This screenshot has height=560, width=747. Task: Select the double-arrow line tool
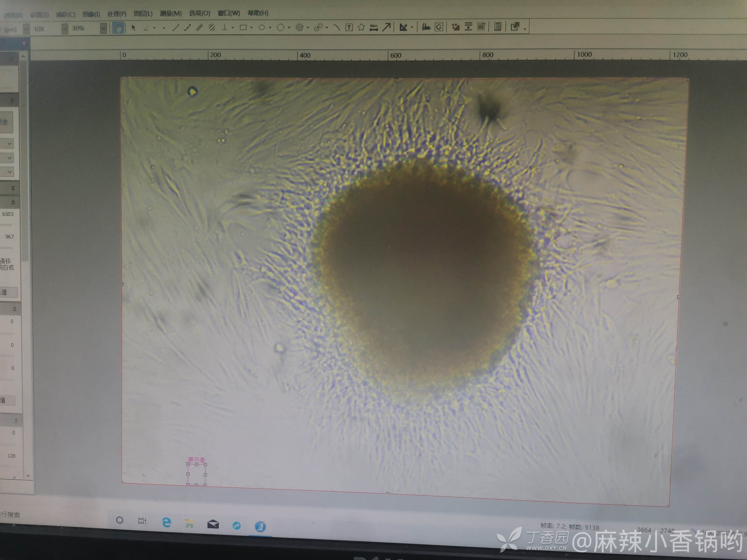(187, 28)
